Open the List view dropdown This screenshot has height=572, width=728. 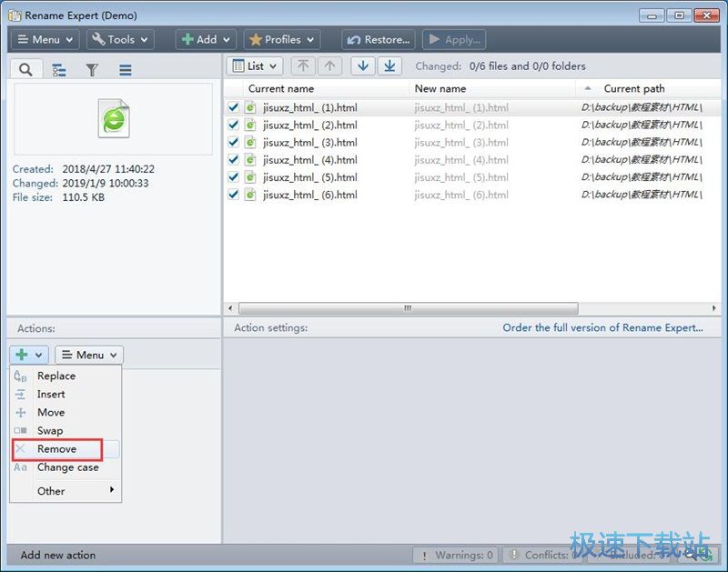255,66
